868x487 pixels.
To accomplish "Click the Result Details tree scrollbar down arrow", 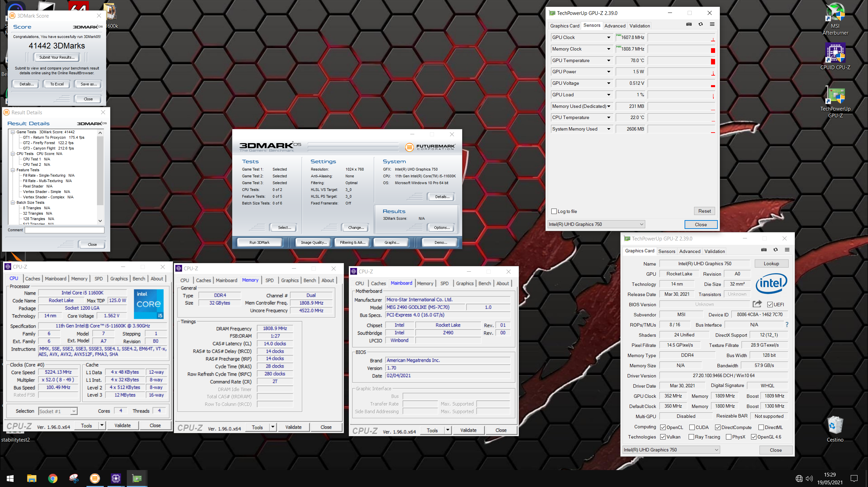I will (100, 221).
